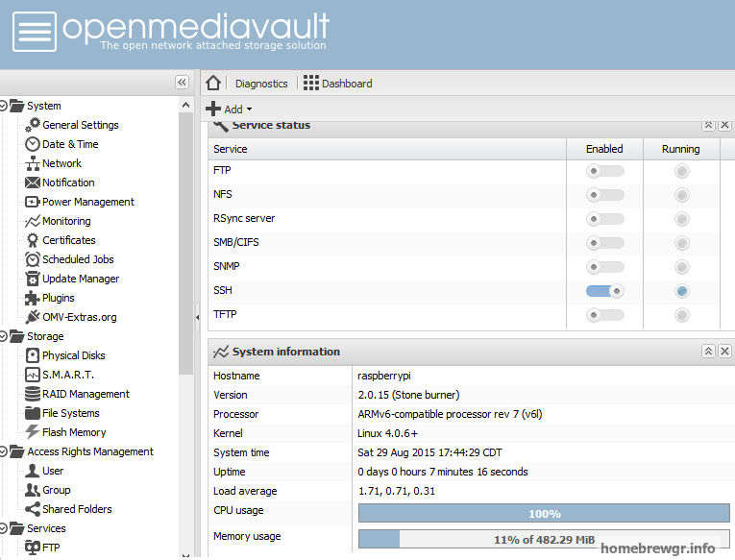Viewport: 735px width, 560px height.
Task: Click the Date & Time clock icon
Action: coord(33,144)
